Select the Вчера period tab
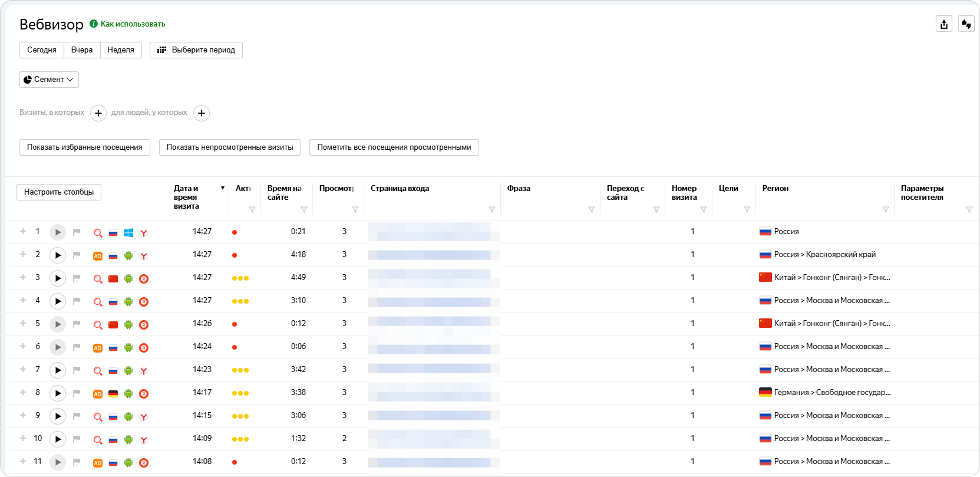This screenshot has height=477, width=980. coord(82,50)
